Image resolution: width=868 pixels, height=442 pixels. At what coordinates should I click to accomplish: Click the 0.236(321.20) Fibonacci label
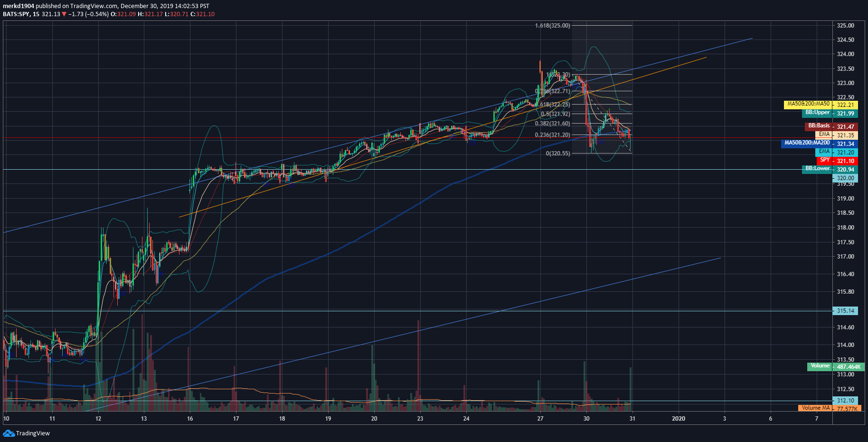pyautogui.click(x=552, y=135)
